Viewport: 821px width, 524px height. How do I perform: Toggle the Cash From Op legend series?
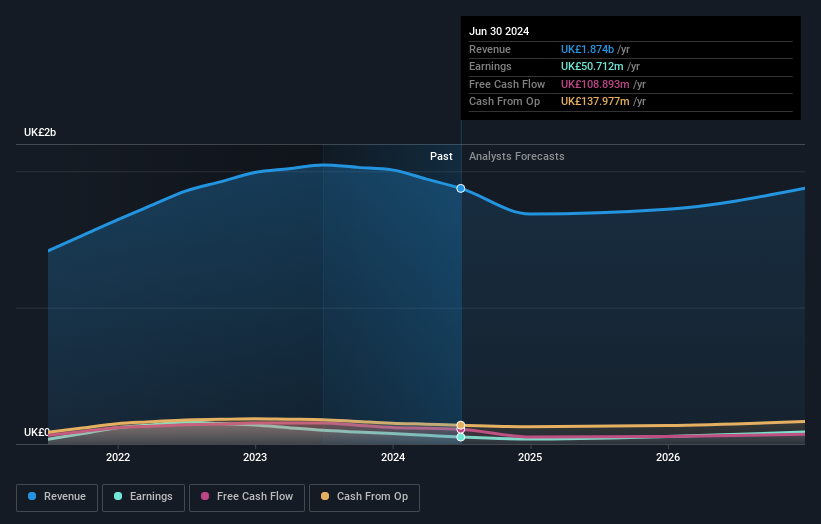pyautogui.click(x=364, y=497)
